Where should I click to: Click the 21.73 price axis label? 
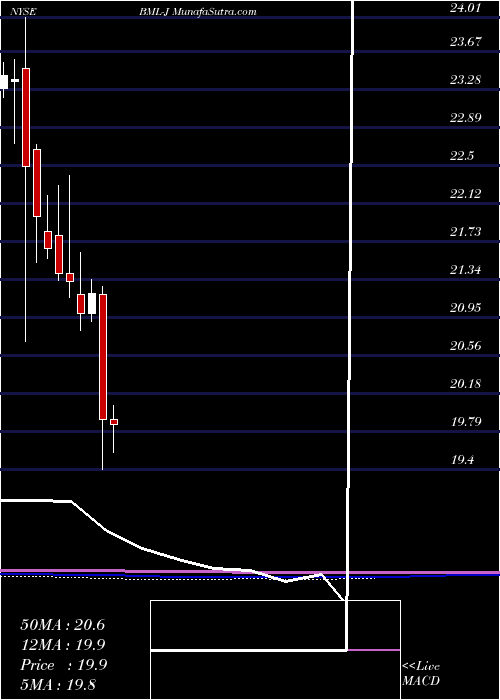(x=465, y=232)
